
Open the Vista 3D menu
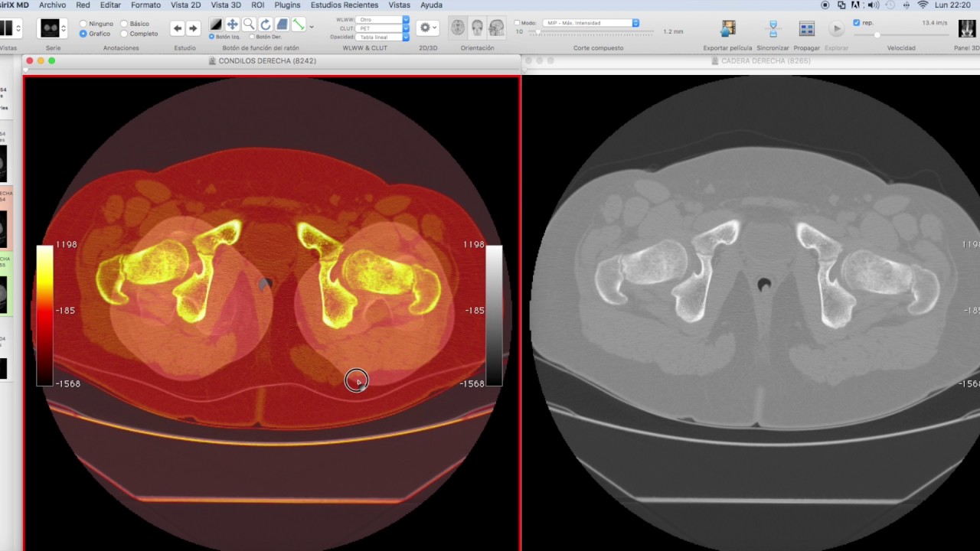(227, 5)
